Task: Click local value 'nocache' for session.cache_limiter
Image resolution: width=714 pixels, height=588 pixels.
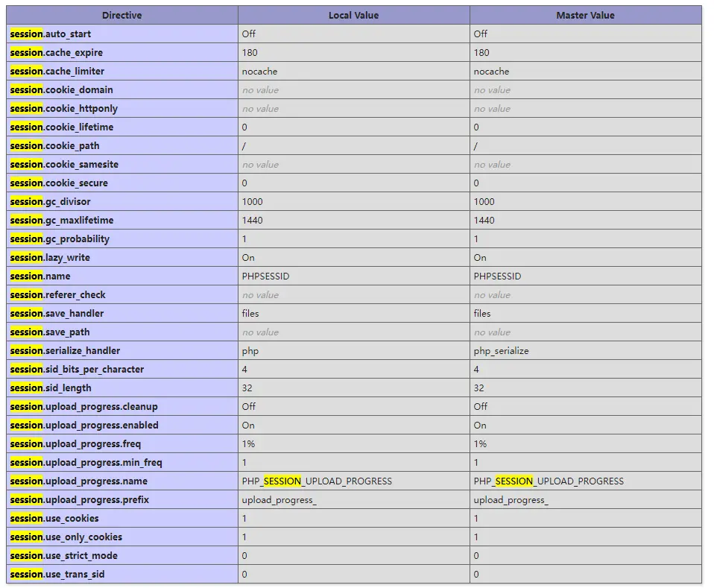Action: coord(259,72)
